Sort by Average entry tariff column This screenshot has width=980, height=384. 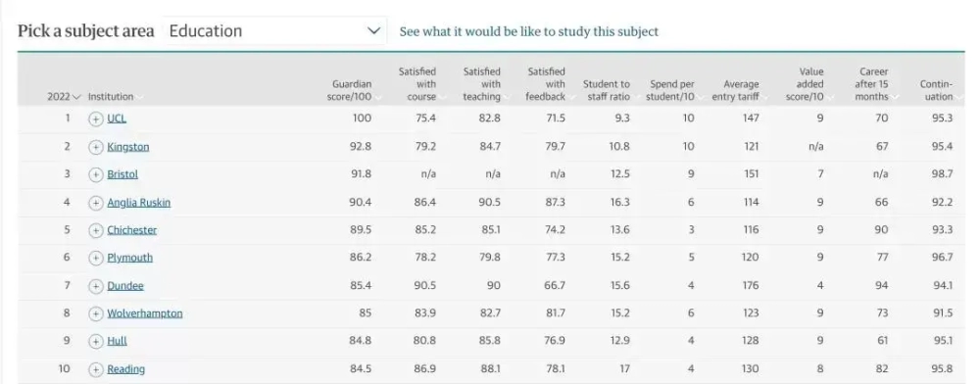(738, 90)
